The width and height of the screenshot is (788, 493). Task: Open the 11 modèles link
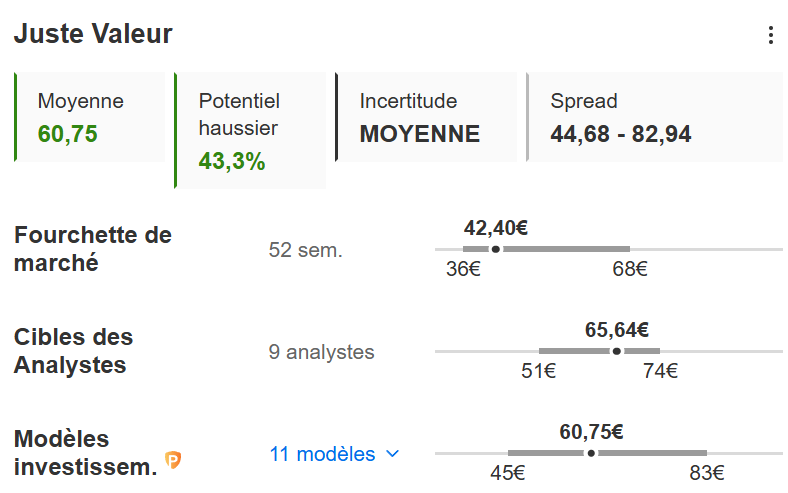322,454
